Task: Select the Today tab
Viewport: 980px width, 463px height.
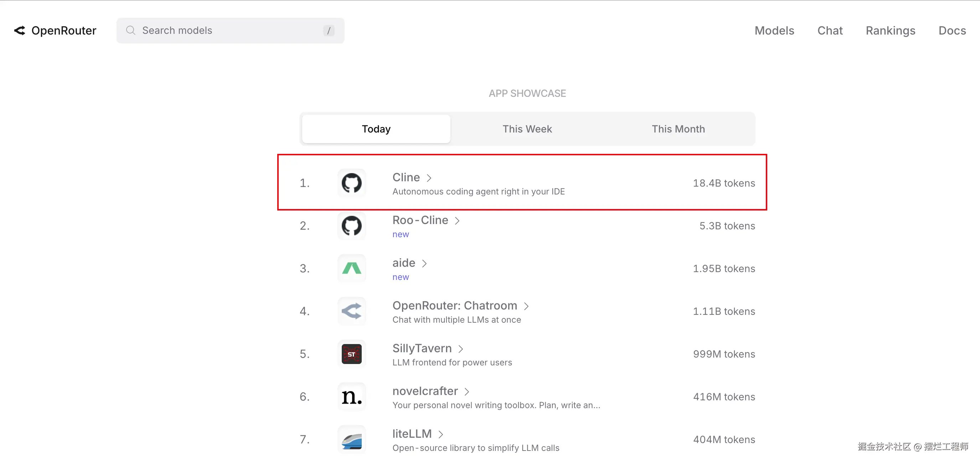Action: tap(376, 129)
